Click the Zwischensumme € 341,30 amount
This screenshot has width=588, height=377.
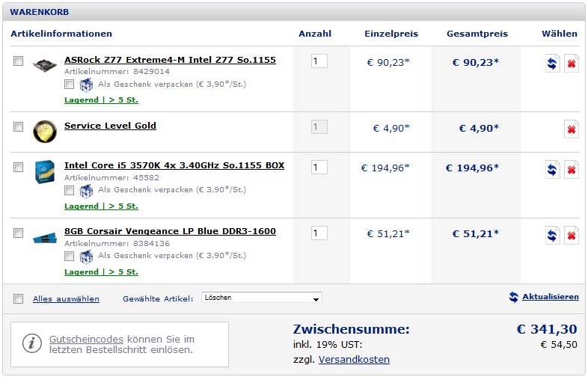click(x=547, y=329)
